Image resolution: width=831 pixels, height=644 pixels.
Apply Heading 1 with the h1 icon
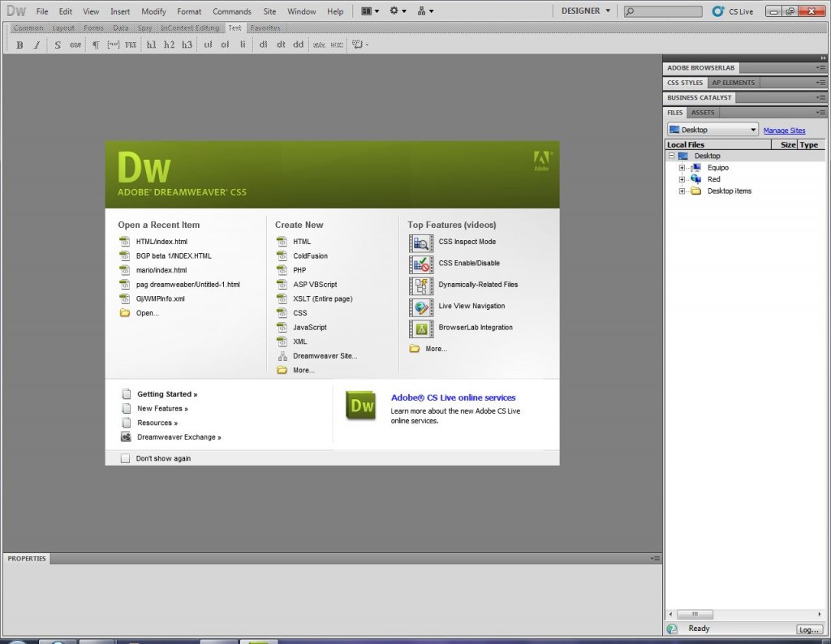tap(151, 45)
